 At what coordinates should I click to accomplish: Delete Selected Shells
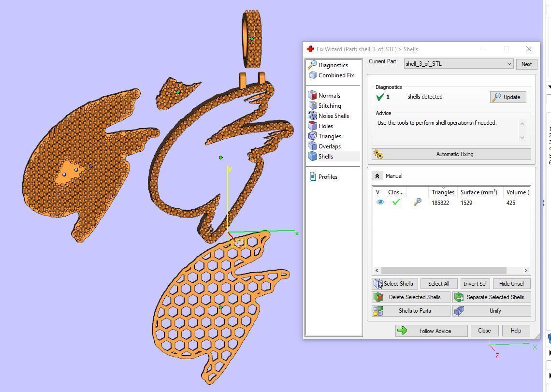click(x=411, y=297)
